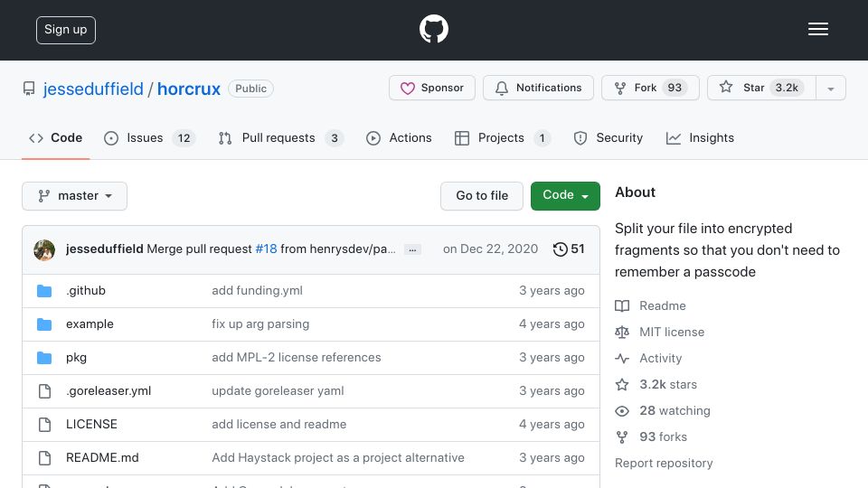Open the Star lists dropdown arrow
This screenshot has height=488, width=868.
(x=830, y=88)
